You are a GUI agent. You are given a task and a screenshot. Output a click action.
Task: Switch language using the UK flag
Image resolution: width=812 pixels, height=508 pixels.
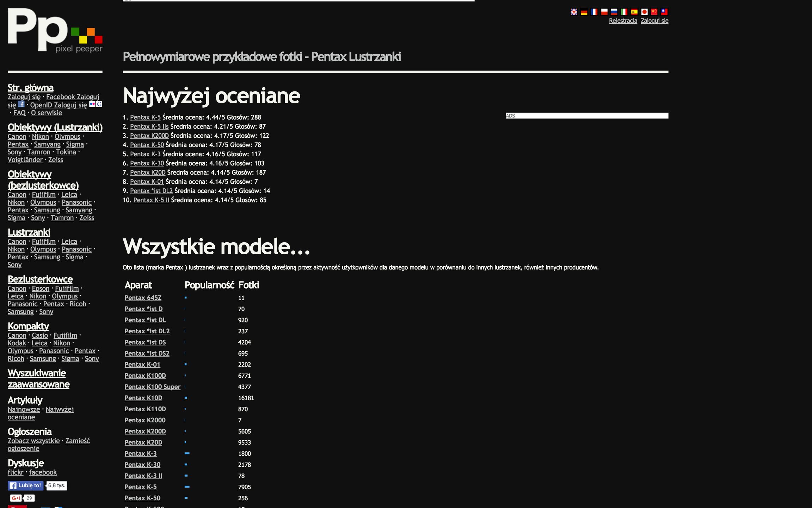tap(574, 12)
